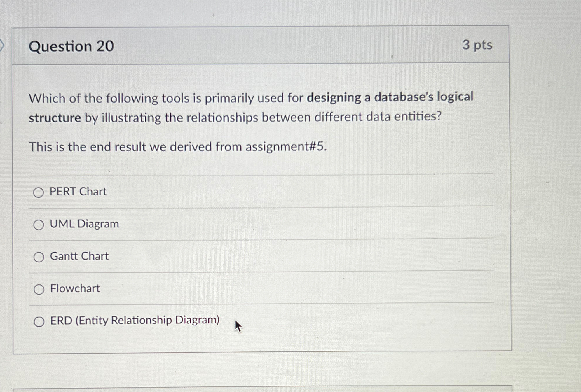
Task: Click the Gantt Chart answer label
Action: (79, 256)
